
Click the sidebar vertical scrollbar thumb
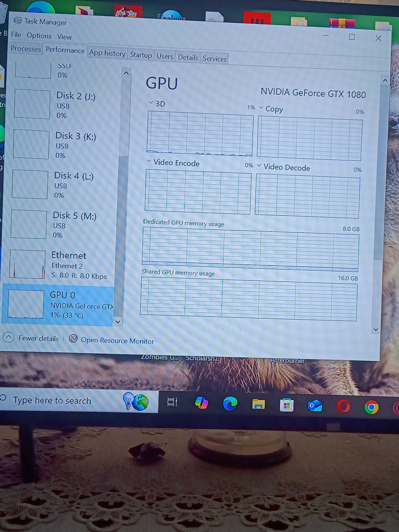click(121, 236)
